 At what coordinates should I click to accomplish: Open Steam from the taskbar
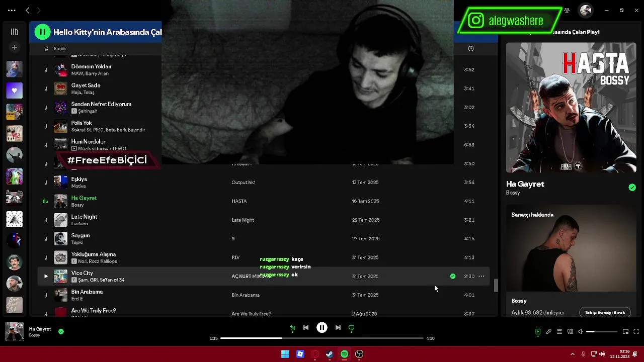[330, 354]
